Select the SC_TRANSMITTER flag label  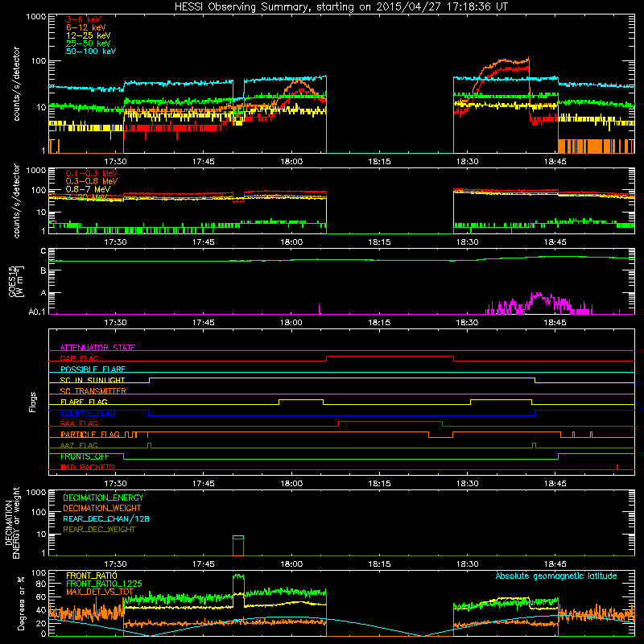click(93, 391)
